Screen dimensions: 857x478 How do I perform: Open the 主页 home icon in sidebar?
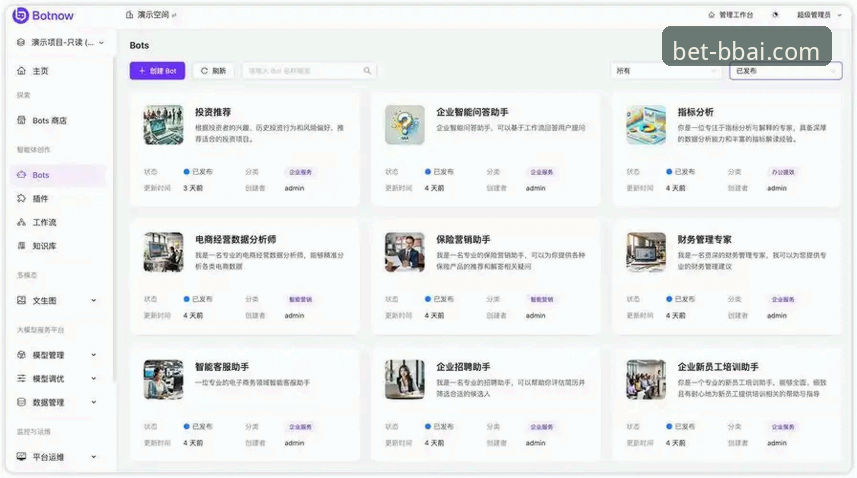[x=21, y=70]
